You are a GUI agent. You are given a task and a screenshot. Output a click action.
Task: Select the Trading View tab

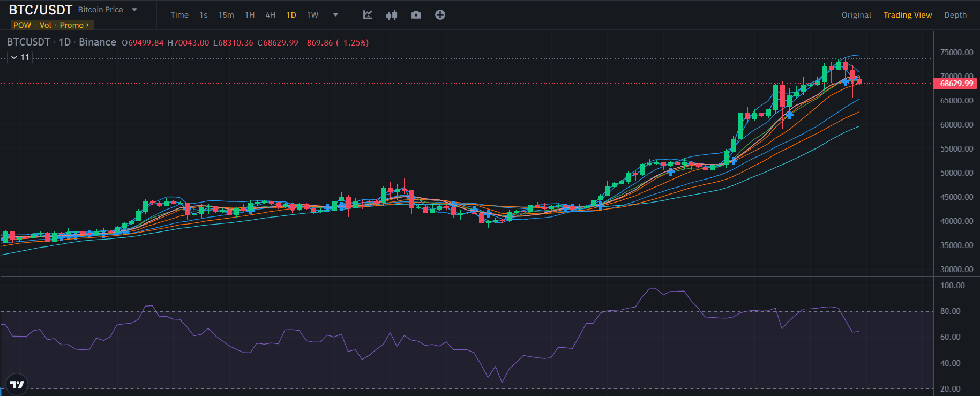907,15
